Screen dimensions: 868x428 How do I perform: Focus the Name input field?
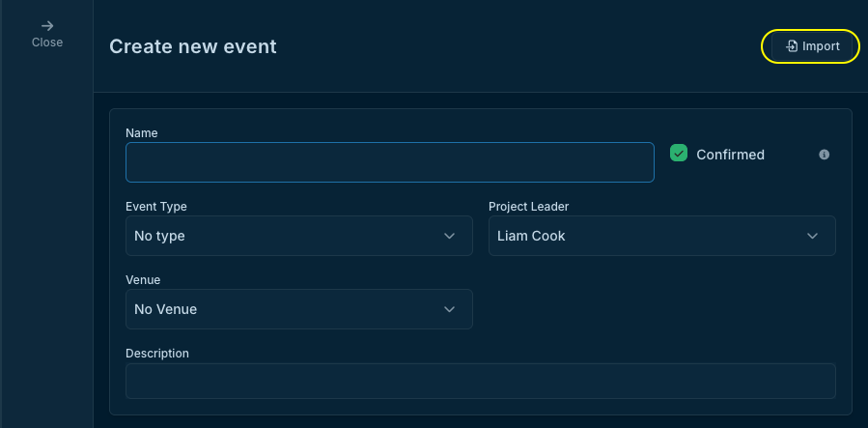pos(389,162)
